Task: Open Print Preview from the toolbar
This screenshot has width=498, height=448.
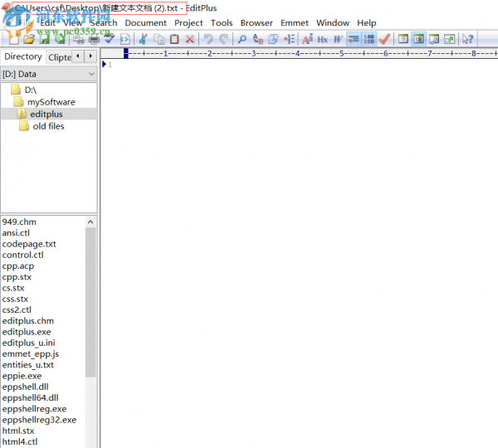Action: 79,39
